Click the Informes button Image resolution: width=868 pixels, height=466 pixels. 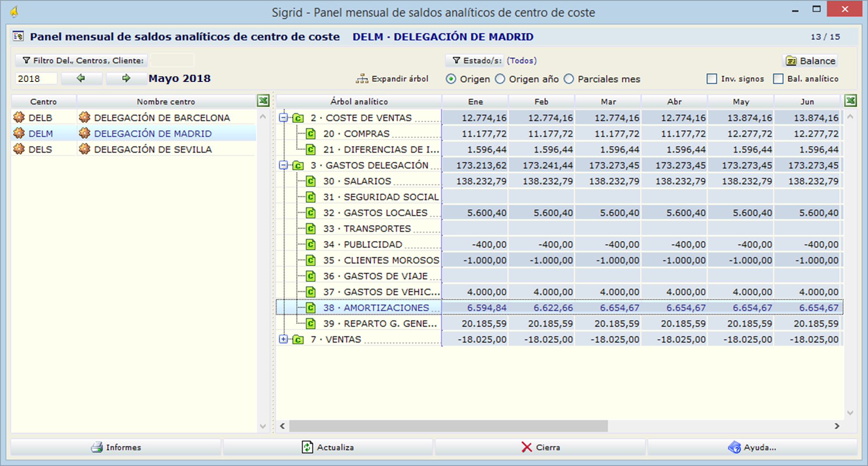click(116, 447)
